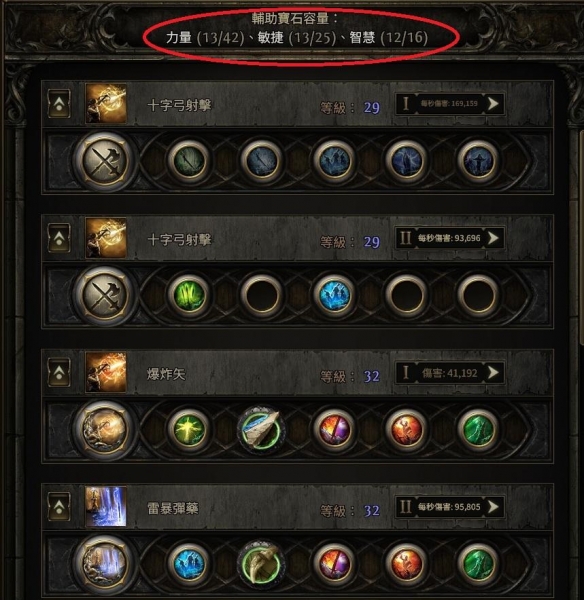
Task: Switch stats view on 每秒傷害 93,696 panel
Action: (493, 238)
